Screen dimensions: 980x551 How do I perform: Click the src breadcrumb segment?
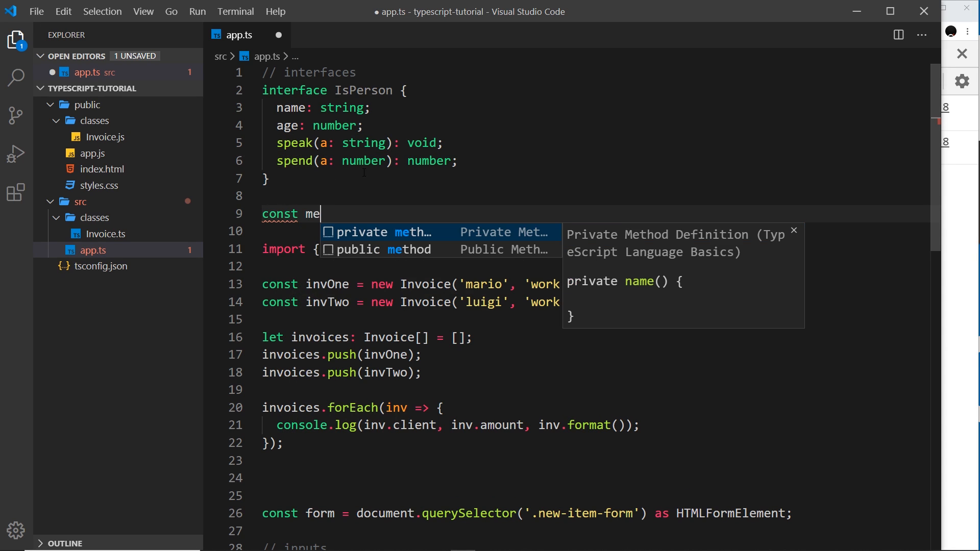[x=220, y=56]
